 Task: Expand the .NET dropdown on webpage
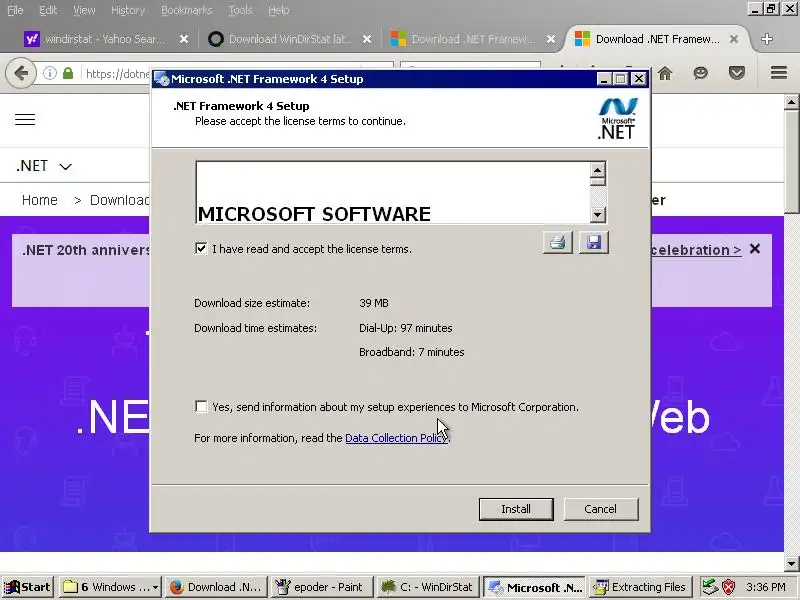tap(44, 166)
